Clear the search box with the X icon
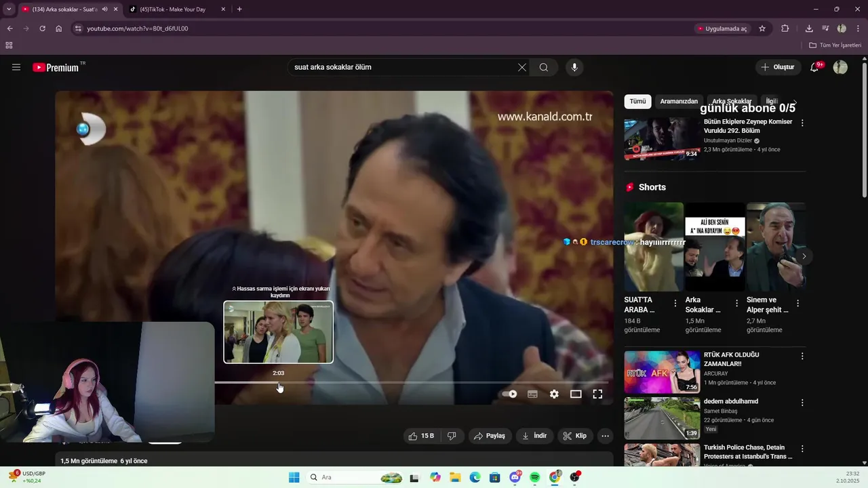The image size is (868, 488). pyautogui.click(x=521, y=67)
